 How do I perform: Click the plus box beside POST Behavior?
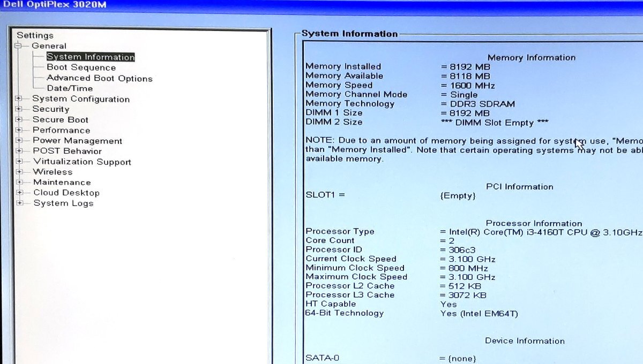pyautogui.click(x=19, y=151)
